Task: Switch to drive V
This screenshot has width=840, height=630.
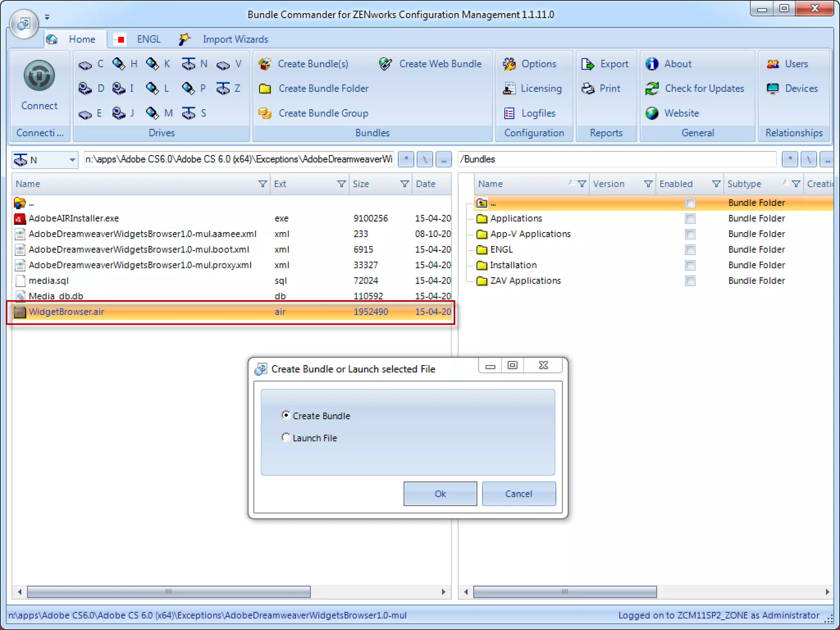Action: (229, 64)
